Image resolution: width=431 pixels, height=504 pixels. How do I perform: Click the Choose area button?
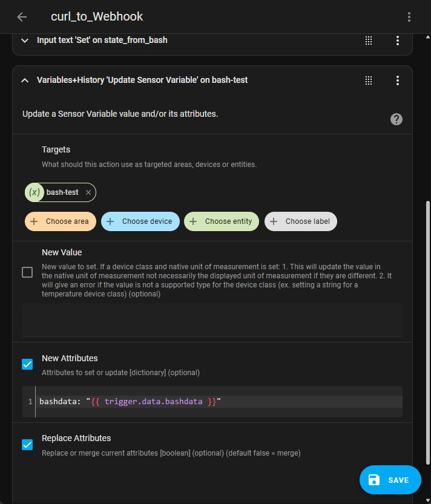click(60, 221)
